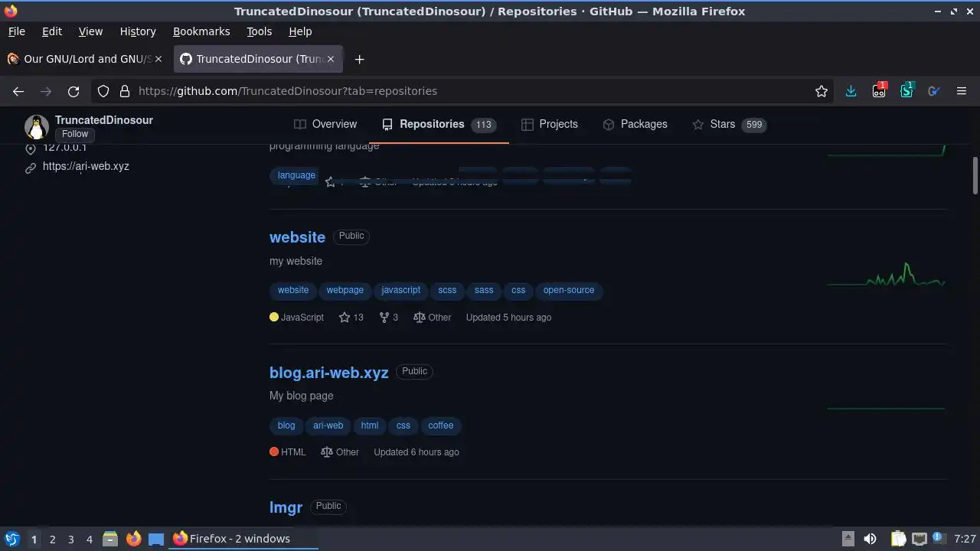Open the clipboard manager tray icon
980x551 pixels.
[899, 539]
